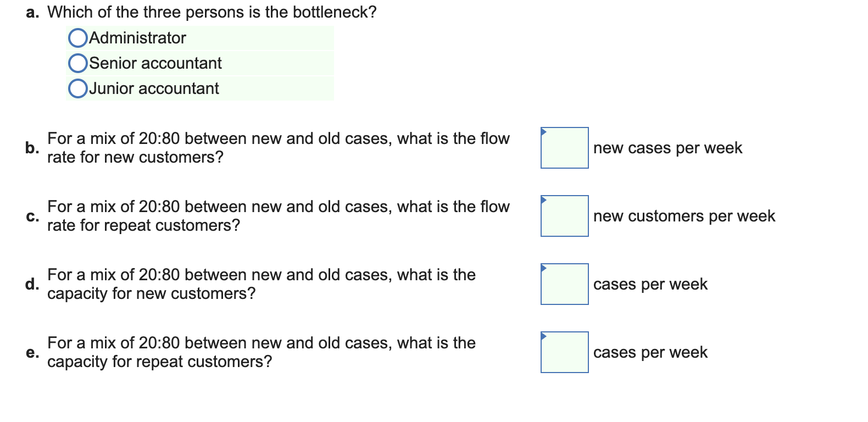868x422 pixels.
Task: Click the blue corner triangle on question b box
Action: click(x=544, y=131)
